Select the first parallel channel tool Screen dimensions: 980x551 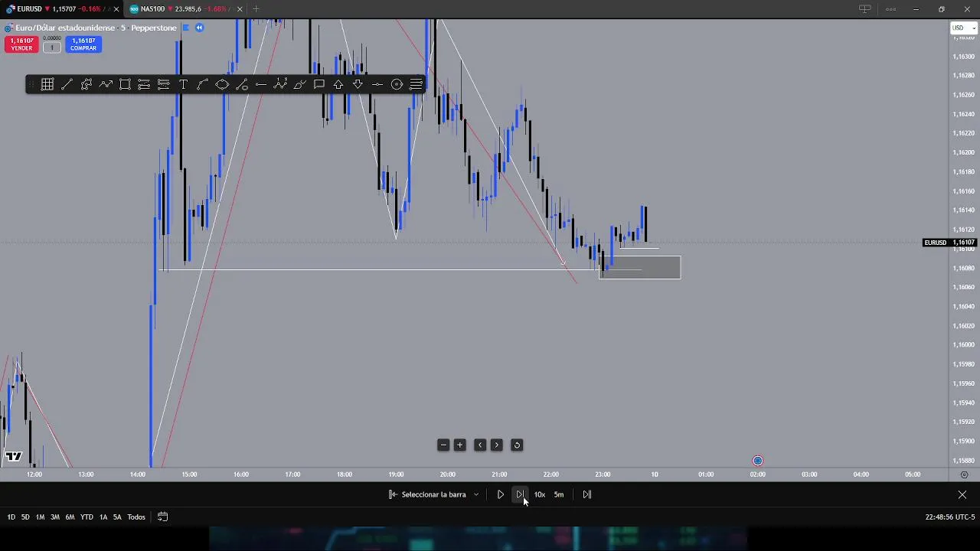pos(144,84)
